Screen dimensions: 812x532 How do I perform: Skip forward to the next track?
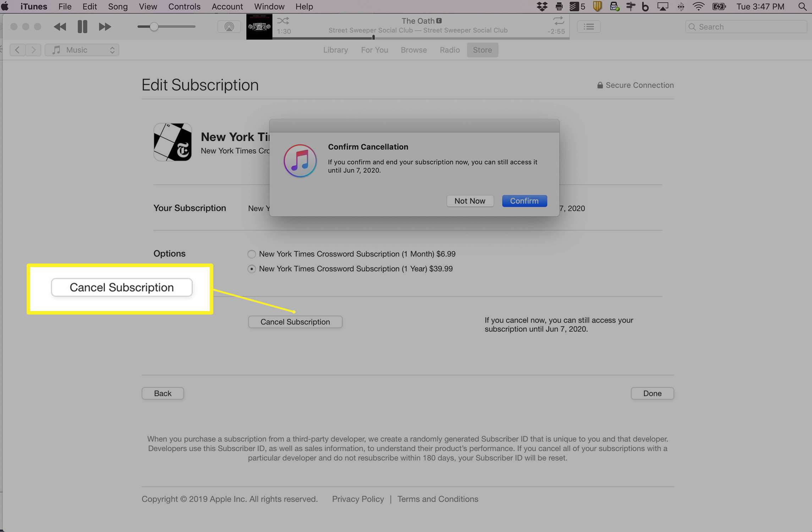pyautogui.click(x=105, y=27)
